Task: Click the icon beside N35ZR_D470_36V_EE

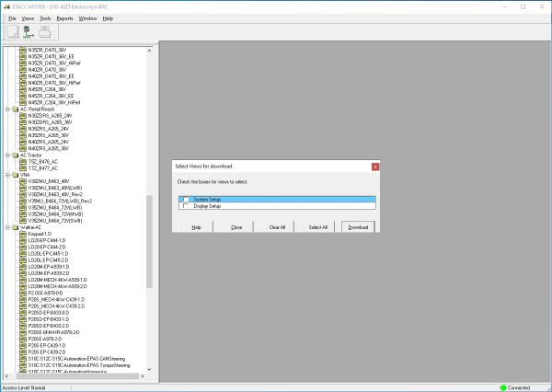Action: (x=23, y=56)
